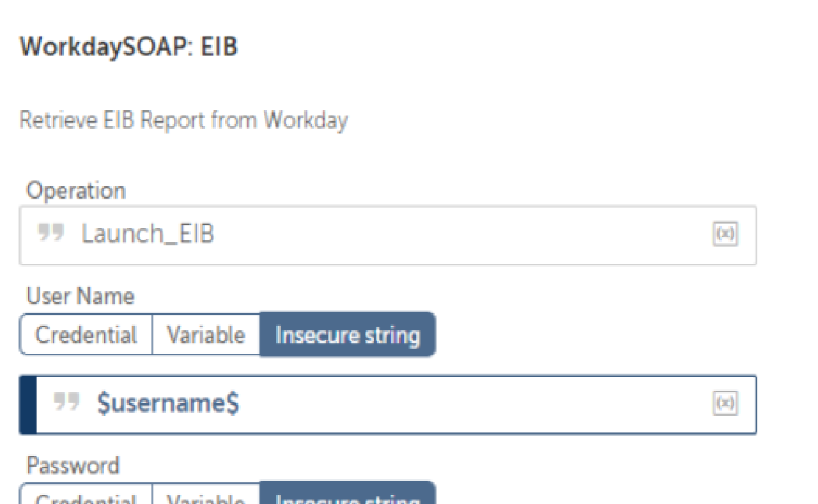Switch User Name to Variable mode
This screenshot has width=818, height=504.
pyautogui.click(x=206, y=335)
